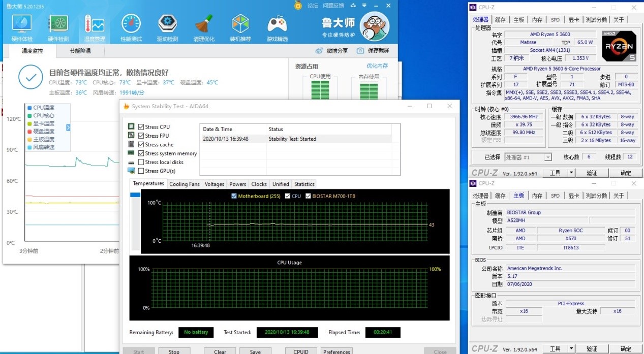Click 验证 button in CPU-Z processor window
644x354 pixels.
tap(592, 173)
